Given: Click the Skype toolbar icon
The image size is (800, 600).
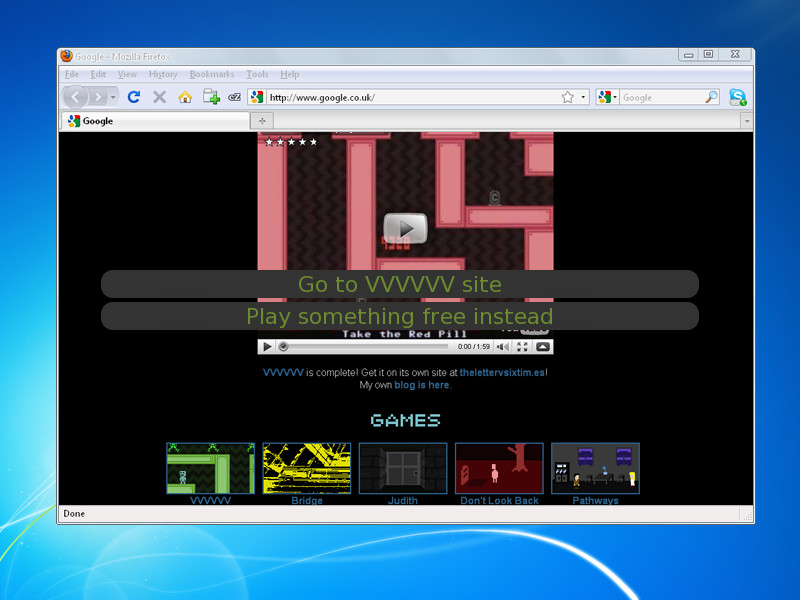Looking at the screenshot, I should pos(738,96).
